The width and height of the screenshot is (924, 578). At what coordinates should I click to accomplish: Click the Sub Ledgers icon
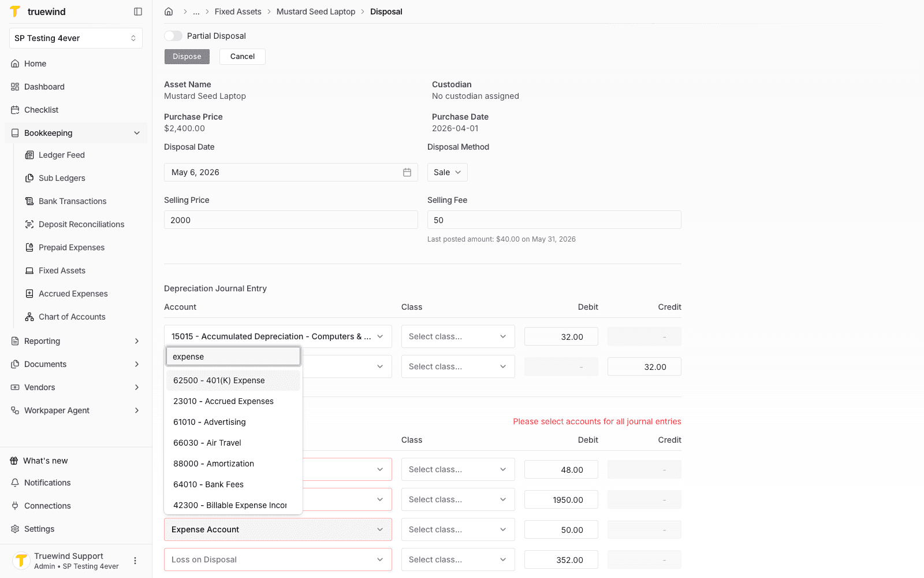point(29,178)
